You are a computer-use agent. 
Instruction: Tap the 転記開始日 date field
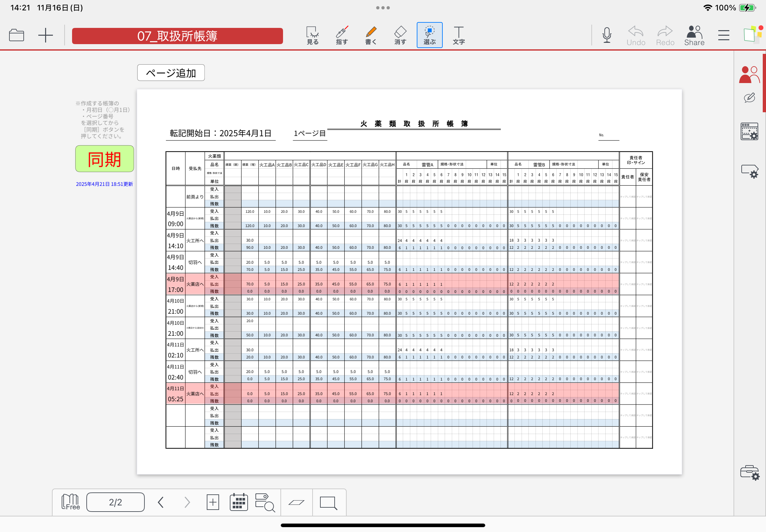220,133
